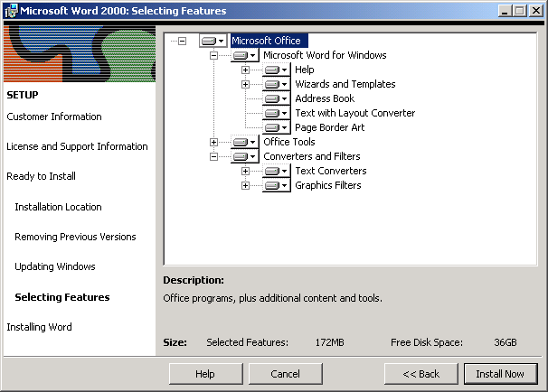The image size is (548, 392).
Task: Select Office Tools label
Action: point(289,142)
